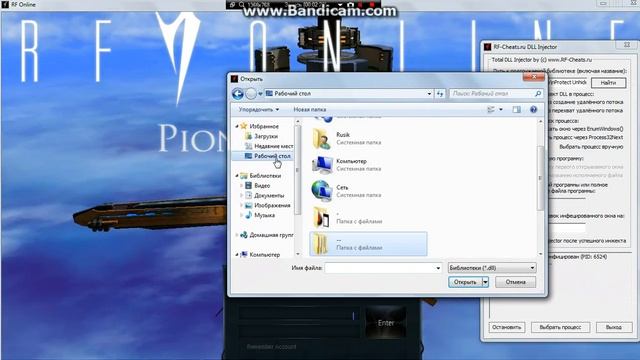Open the Библиотеки (*.dll) file type dropdown
Screen dimensions: 640x360
click(x=492, y=268)
